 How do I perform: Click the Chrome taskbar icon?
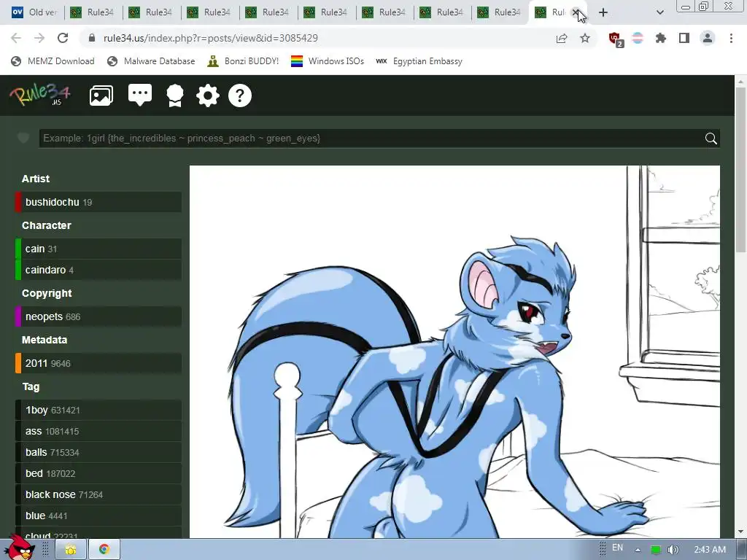(104, 550)
